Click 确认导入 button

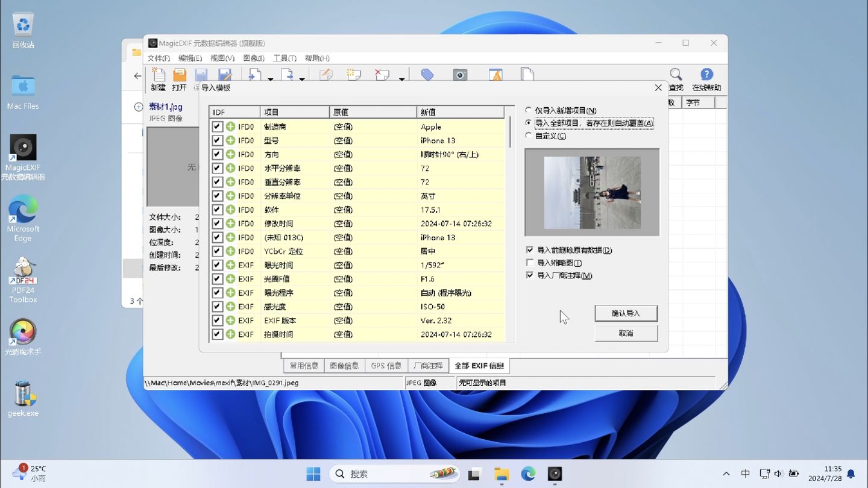coord(626,313)
